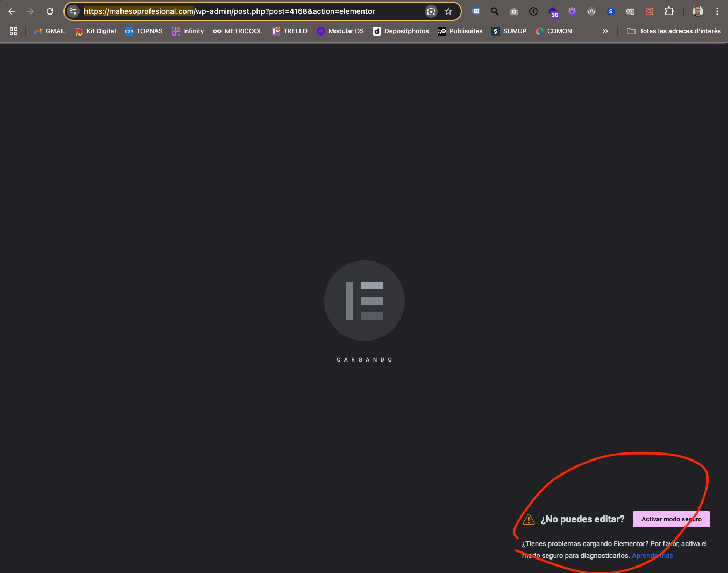Click the ¿No puedes editar? heading
Screen dimensions: 728x573
coord(583,519)
